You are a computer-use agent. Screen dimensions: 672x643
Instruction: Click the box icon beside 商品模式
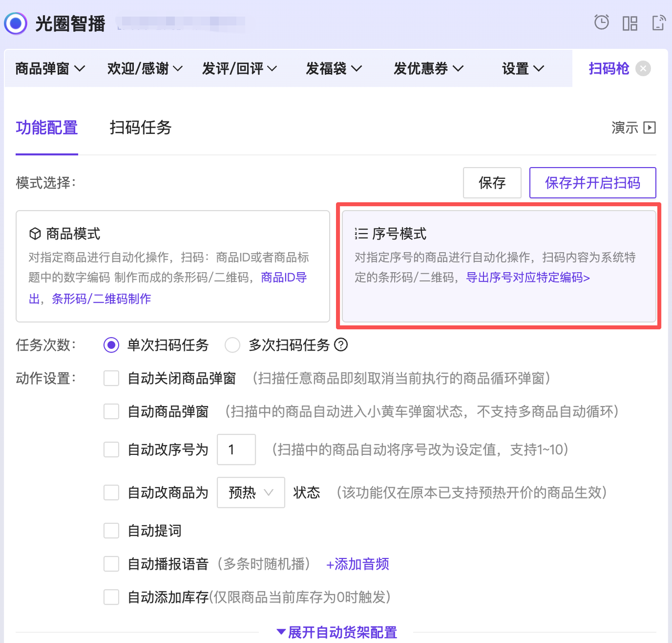click(35, 233)
